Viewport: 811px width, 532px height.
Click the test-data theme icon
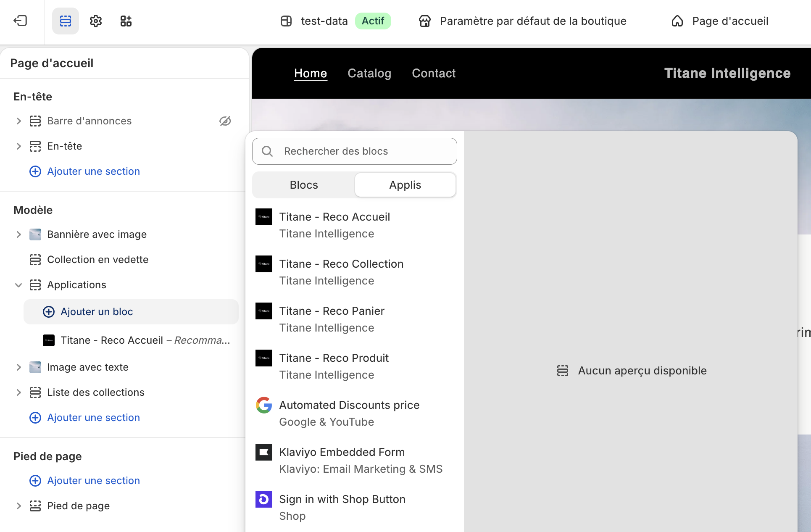(286, 21)
